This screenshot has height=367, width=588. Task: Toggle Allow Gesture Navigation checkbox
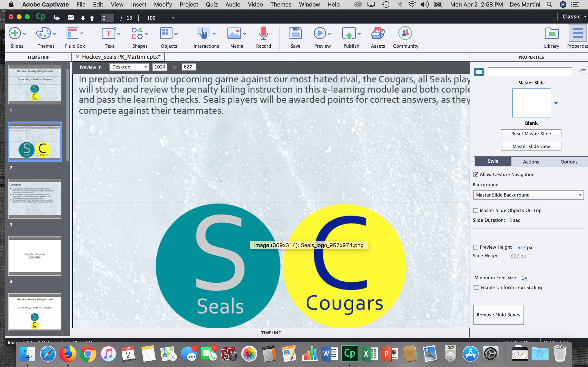click(476, 174)
